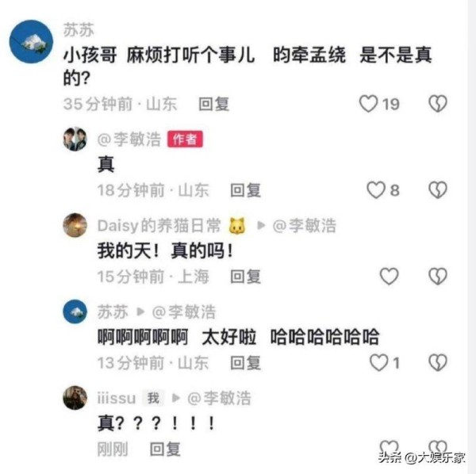Like 苏苏's reply with 1 like
The height and width of the screenshot is (474, 476).
coord(378,363)
